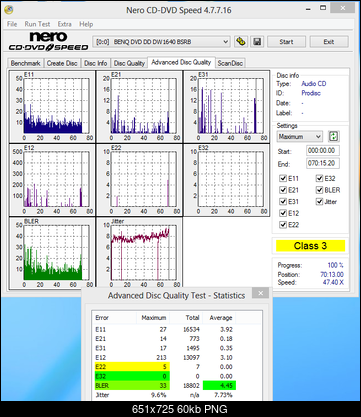The image size is (361, 417).
Task: Click the End time input field
Action: [x=323, y=163]
